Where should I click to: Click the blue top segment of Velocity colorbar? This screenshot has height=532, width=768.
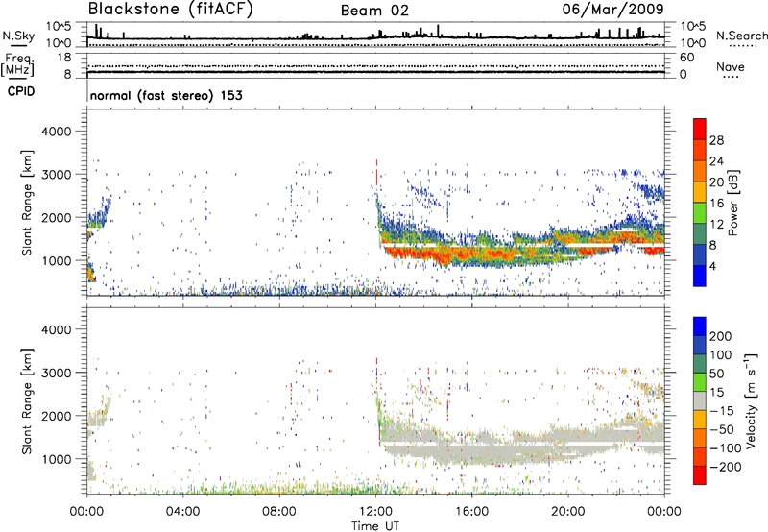[x=700, y=326]
